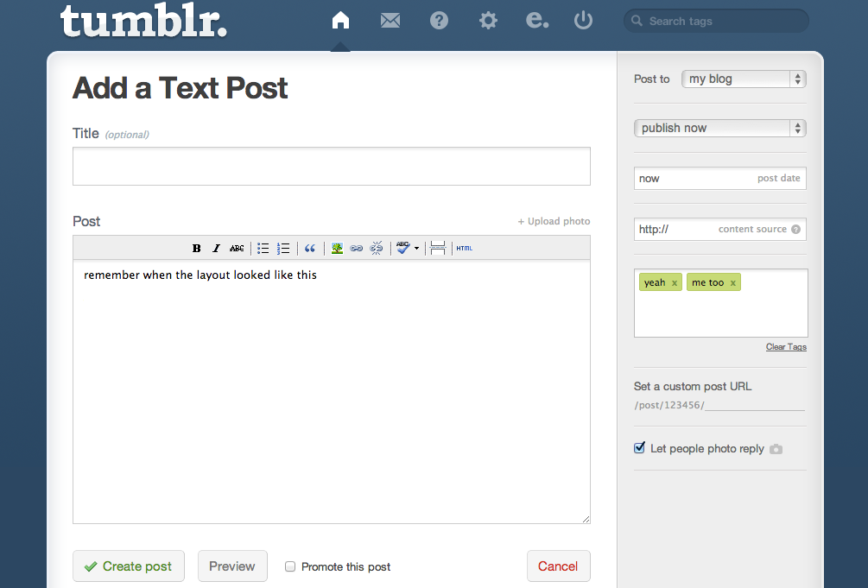Insert a hyperlink with the chain link icon

(x=356, y=249)
